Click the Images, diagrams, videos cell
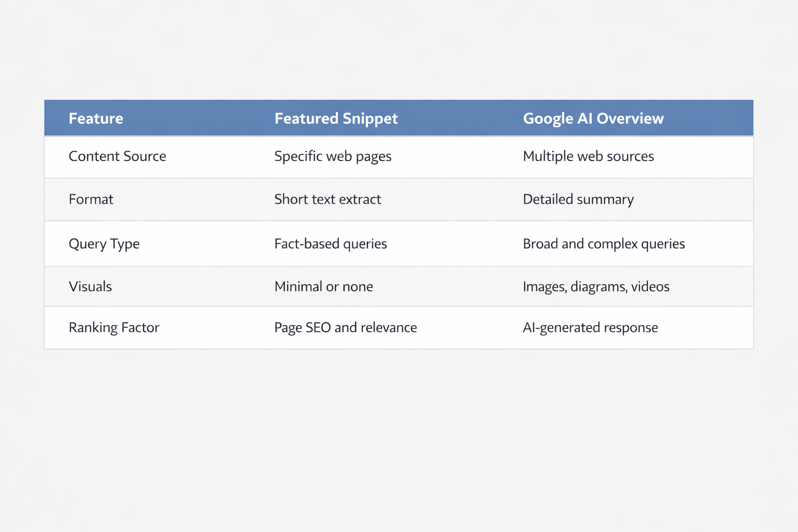 596,287
